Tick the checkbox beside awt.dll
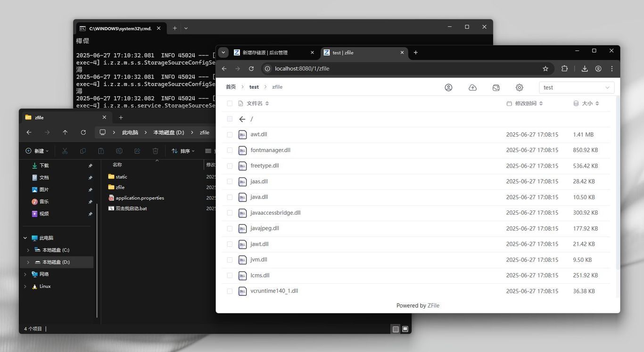This screenshot has height=352, width=644. (x=230, y=134)
